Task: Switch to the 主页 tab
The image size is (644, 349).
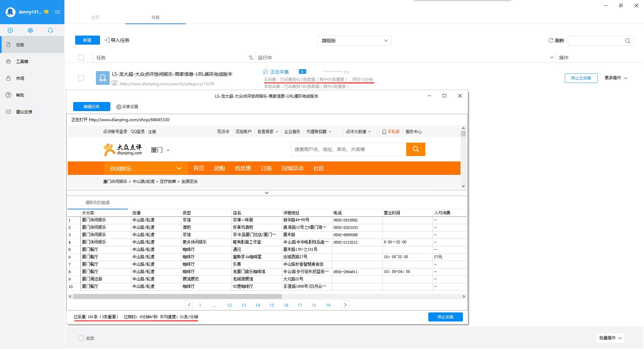Action: (95, 17)
